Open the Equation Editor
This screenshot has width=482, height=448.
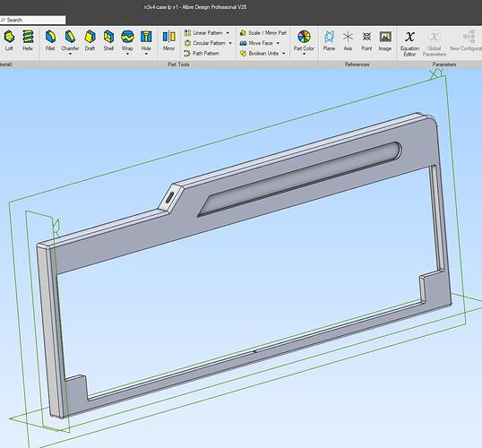pos(409,43)
